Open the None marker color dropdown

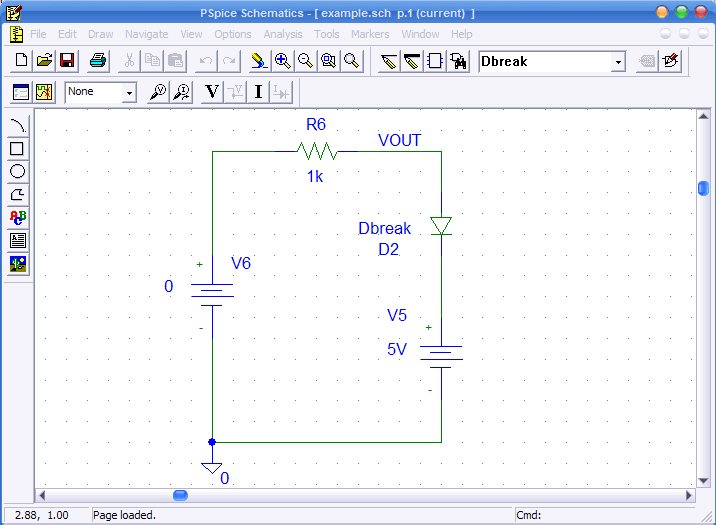tap(129, 93)
